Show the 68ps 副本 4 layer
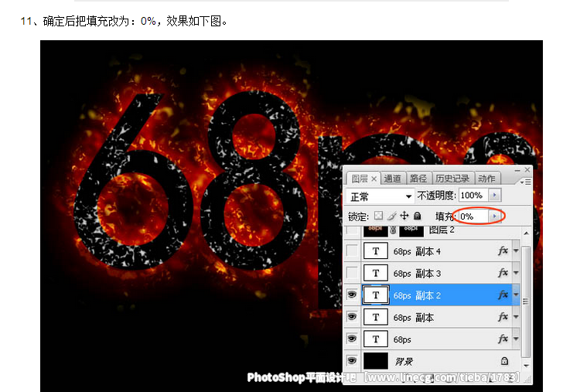This screenshot has height=392, width=563. coord(353,251)
